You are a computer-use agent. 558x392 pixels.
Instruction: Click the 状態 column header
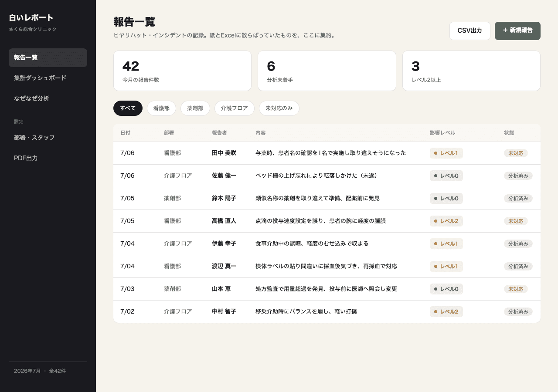coord(509,133)
